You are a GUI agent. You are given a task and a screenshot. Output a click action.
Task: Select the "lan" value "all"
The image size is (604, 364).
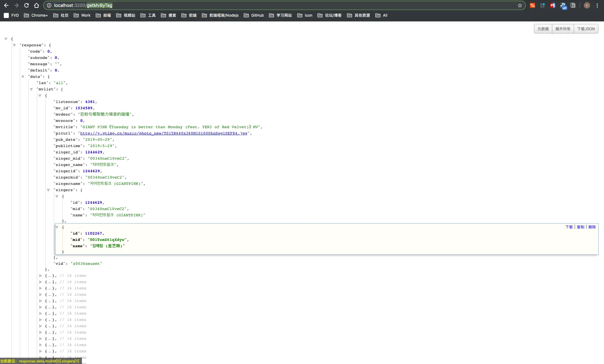pos(60,83)
